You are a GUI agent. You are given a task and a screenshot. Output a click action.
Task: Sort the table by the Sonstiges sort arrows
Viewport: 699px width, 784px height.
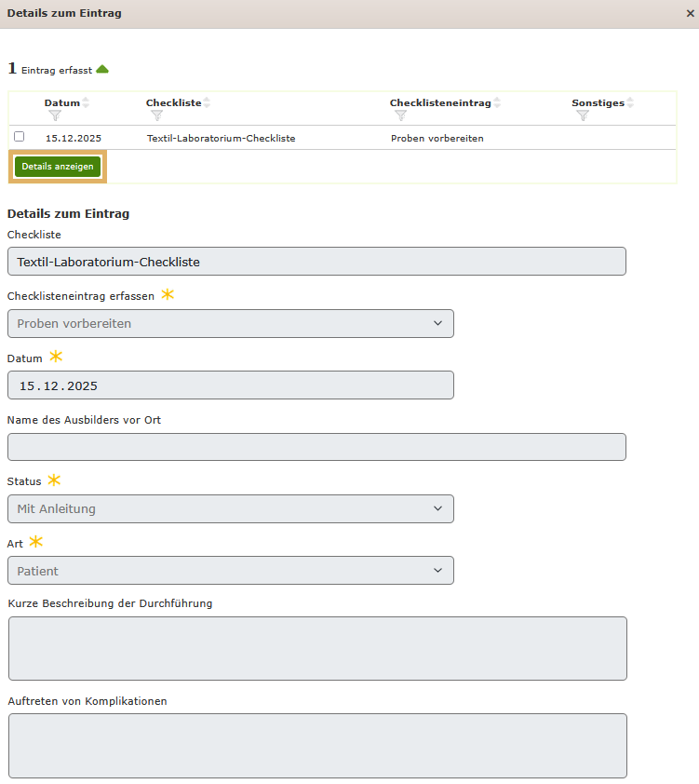point(630,102)
